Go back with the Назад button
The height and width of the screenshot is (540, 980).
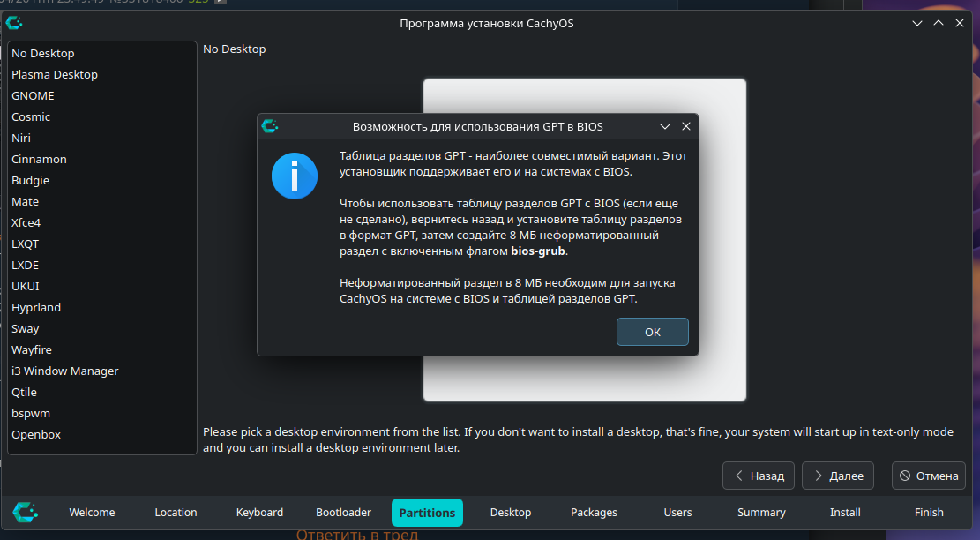[759, 476]
